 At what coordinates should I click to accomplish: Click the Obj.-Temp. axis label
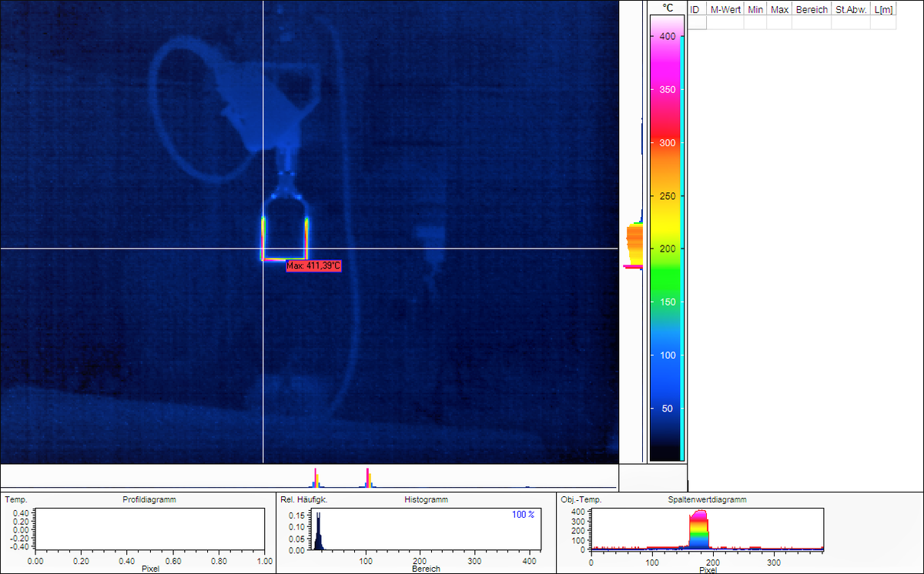coord(581,500)
